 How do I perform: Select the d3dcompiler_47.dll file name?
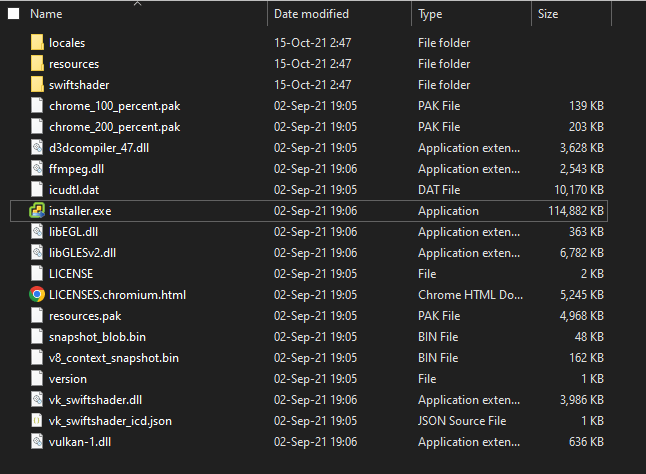coord(98,148)
